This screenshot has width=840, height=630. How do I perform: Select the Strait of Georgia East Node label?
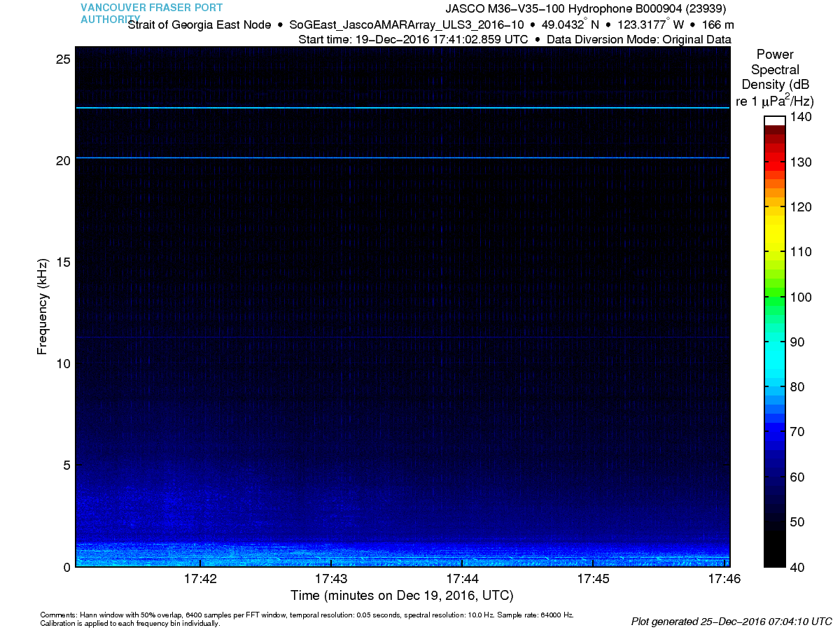pyautogui.click(x=199, y=24)
